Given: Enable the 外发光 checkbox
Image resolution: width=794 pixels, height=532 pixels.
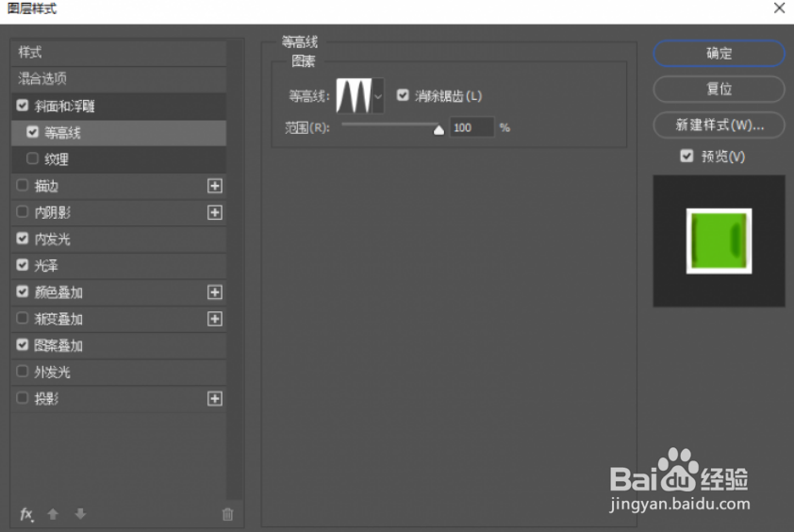Looking at the screenshot, I should 23,372.
